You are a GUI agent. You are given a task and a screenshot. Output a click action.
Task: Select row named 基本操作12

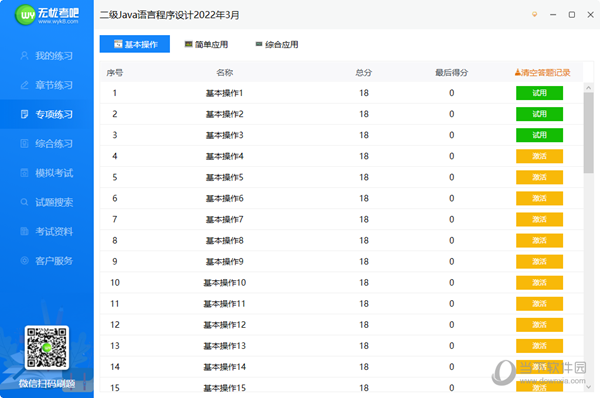coord(341,325)
